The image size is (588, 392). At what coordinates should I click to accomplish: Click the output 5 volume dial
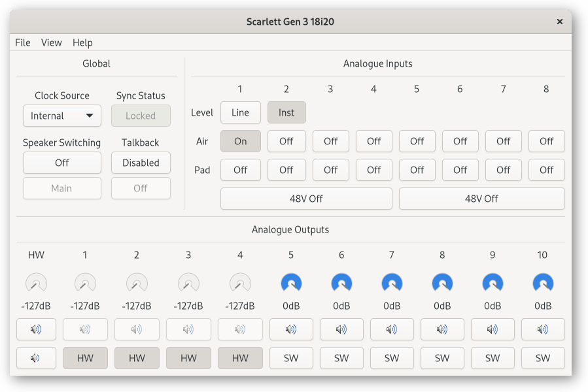coord(291,283)
